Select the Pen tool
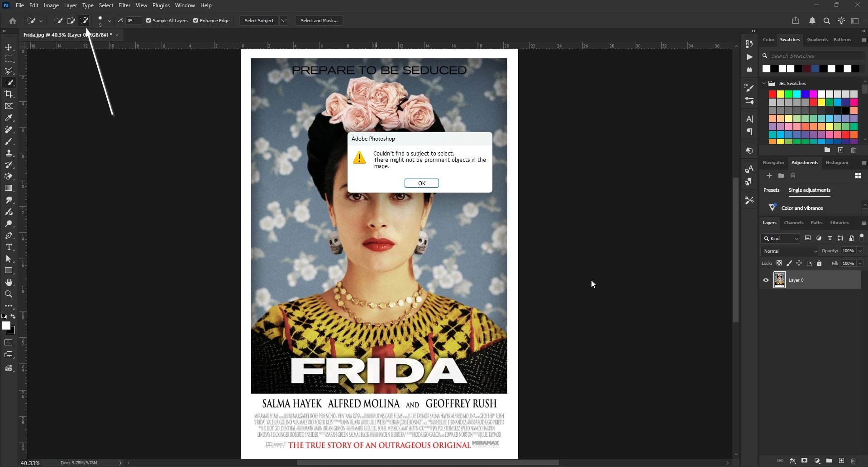Viewport: 868px width, 467px height. click(9, 236)
